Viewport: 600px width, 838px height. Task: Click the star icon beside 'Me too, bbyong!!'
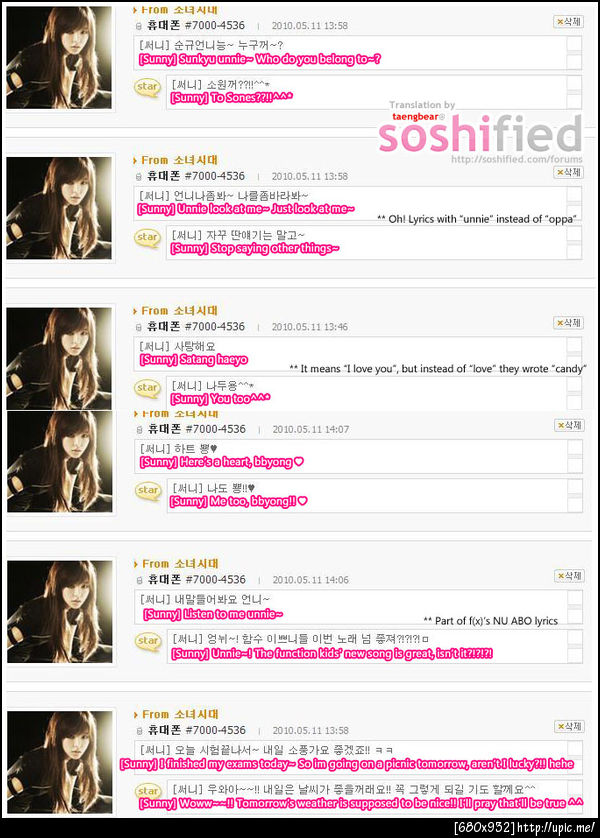pyautogui.click(x=148, y=491)
